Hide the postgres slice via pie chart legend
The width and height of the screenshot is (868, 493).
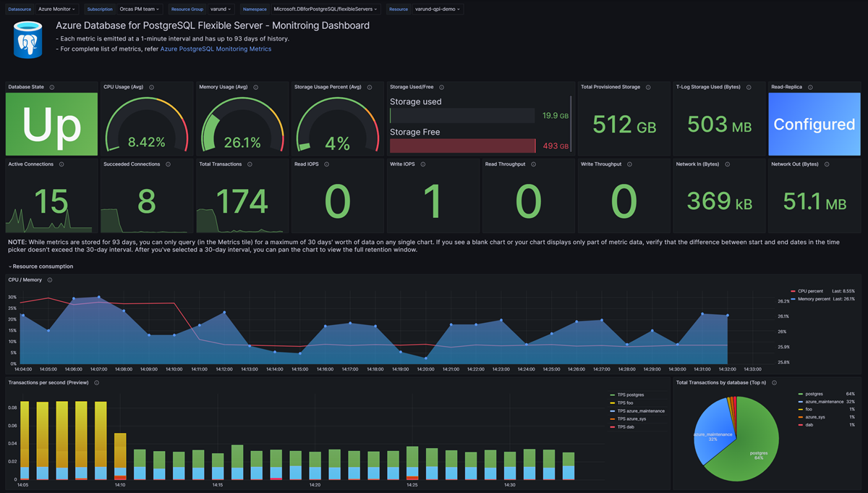[814, 394]
